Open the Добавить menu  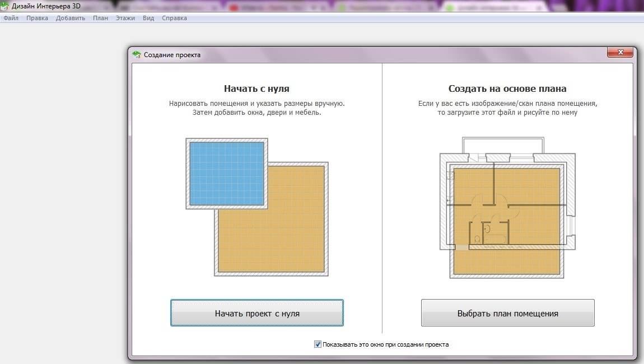click(71, 18)
